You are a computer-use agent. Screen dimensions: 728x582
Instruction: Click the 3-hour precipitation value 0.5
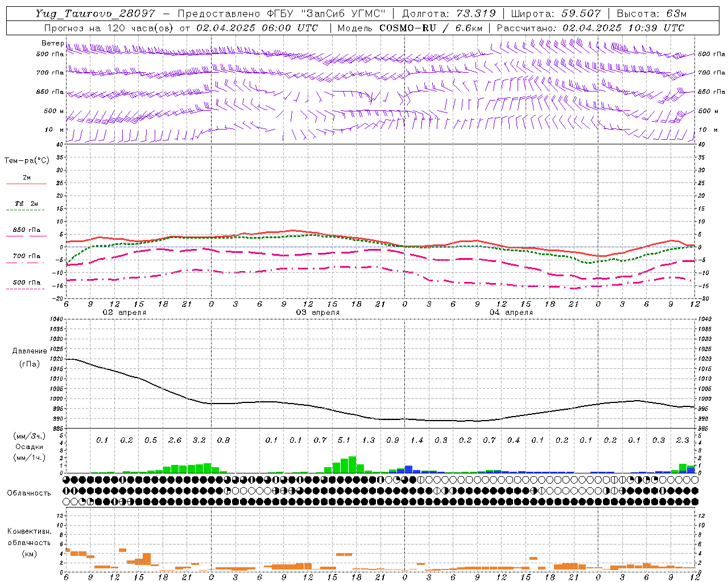coord(151,440)
